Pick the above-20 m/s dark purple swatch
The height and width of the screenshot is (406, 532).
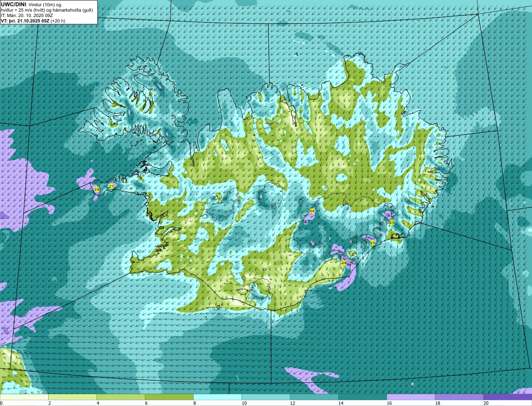(507, 397)
